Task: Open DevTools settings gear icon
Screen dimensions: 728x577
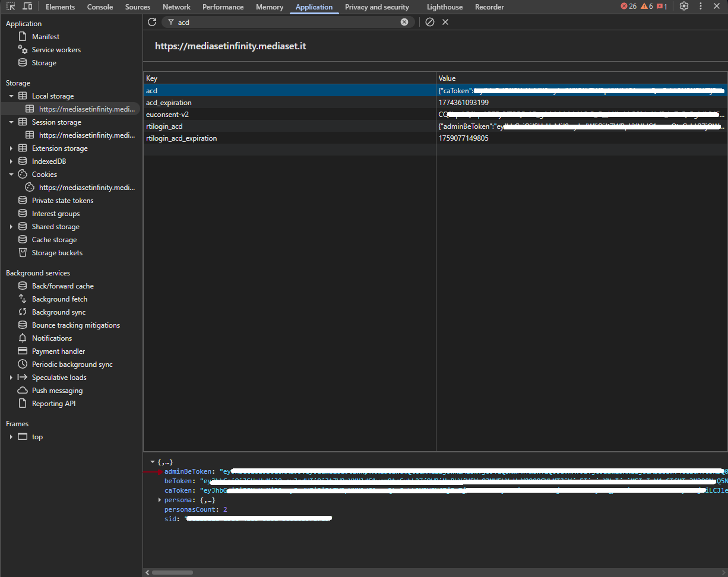Action: [684, 7]
